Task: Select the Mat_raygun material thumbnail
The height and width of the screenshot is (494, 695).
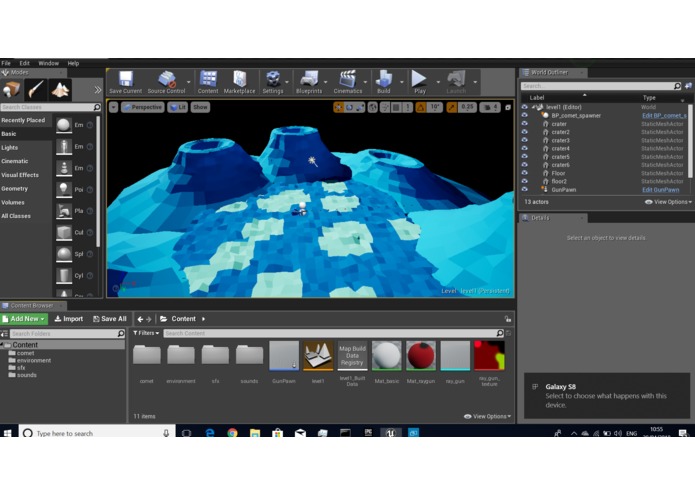Action: point(421,356)
